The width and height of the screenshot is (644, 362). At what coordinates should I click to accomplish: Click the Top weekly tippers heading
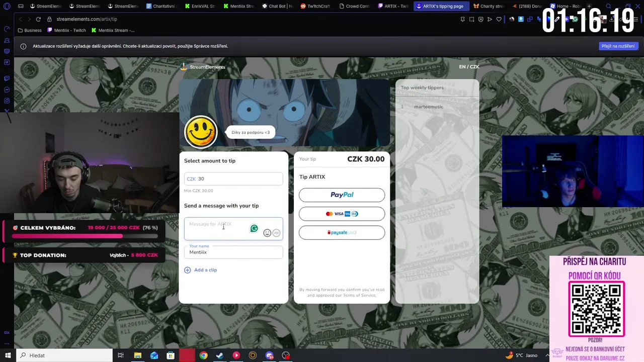pyautogui.click(x=422, y=87)
